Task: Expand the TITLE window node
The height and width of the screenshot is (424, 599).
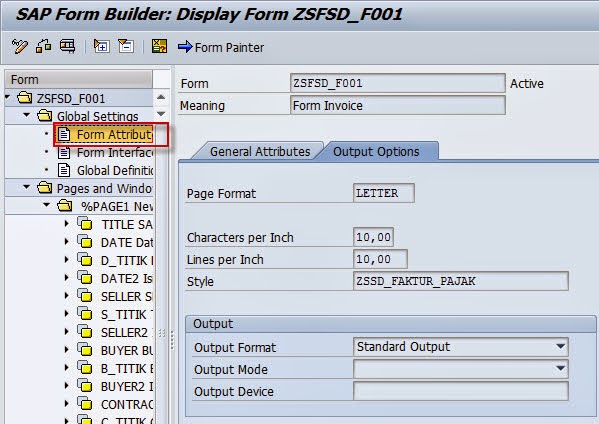Action: coord(67,223)
